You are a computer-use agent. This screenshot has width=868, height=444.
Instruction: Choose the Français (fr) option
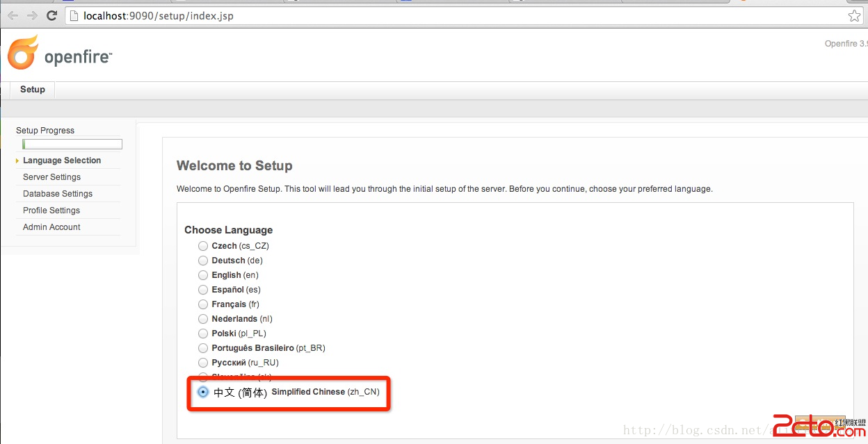tap(203, 304)
